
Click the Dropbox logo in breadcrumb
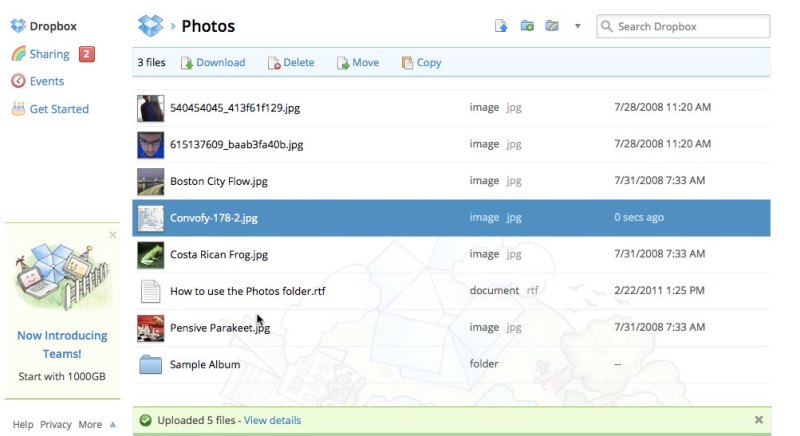click(x=150, y=26)
